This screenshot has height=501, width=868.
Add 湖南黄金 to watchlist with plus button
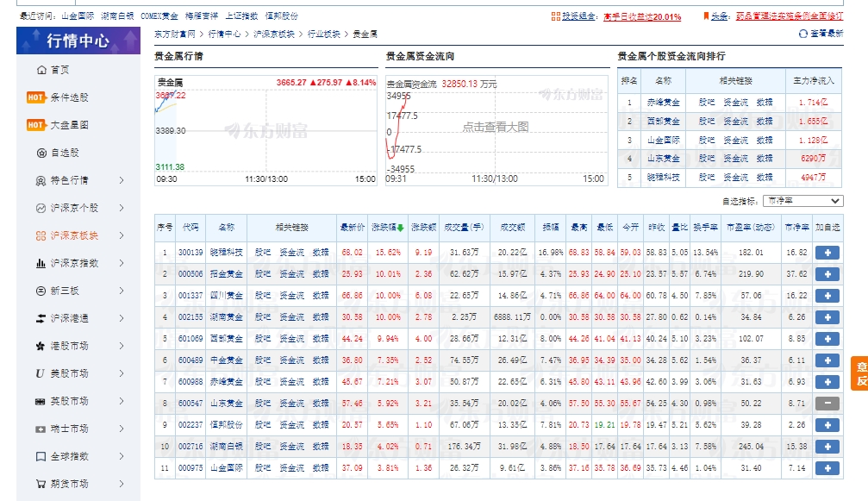(x=827, y=317)
